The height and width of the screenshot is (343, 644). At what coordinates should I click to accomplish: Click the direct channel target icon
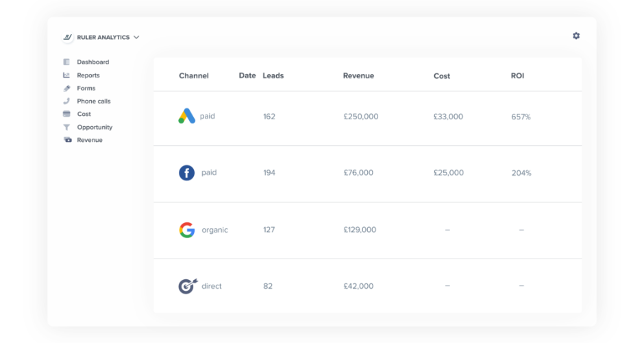(x=186, y=286)
